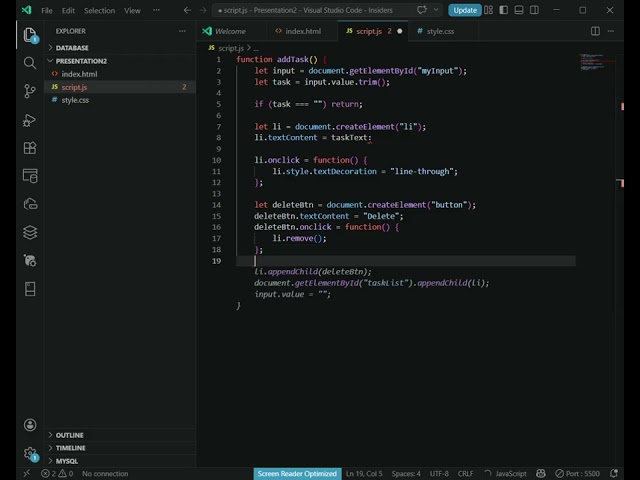The image size is (640, 480).
Task: Open errors and warnings indicator
Action: [57, 473]
